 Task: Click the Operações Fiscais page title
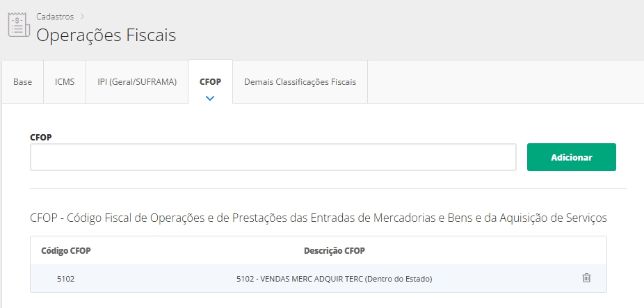coord(106,35)
